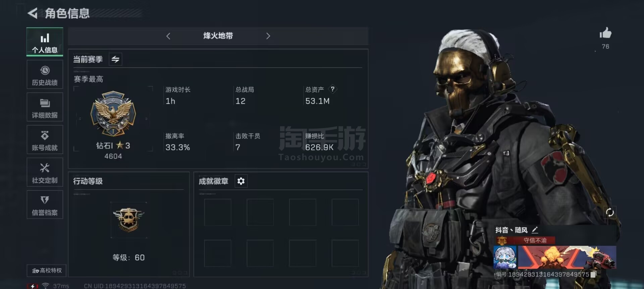This screenshot has width=644, height=289.
Task: Click the 高校特权 button
Action: tap(47, 271)
